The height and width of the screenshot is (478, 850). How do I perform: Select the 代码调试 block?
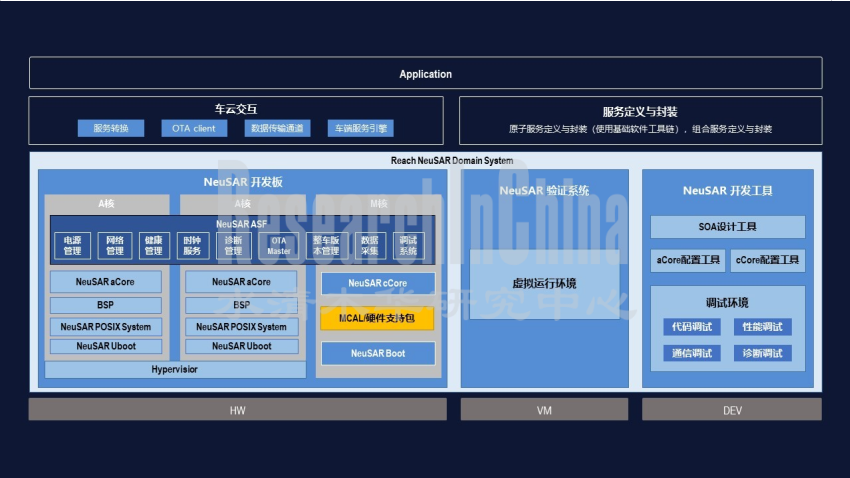tap(692, 327)
